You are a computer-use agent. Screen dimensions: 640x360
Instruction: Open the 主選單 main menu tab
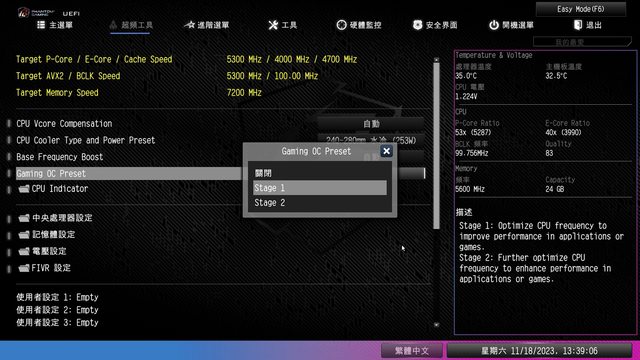click(55, 25)
